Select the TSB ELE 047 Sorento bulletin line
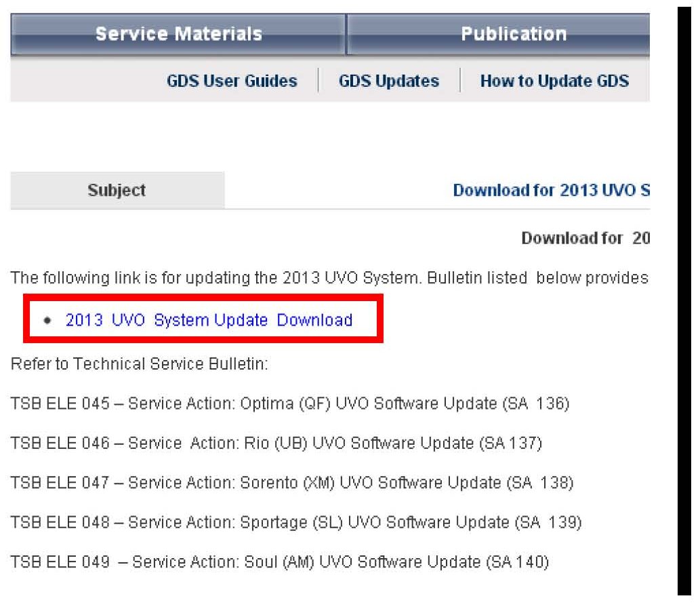The image size is (700, 611). 292,484
